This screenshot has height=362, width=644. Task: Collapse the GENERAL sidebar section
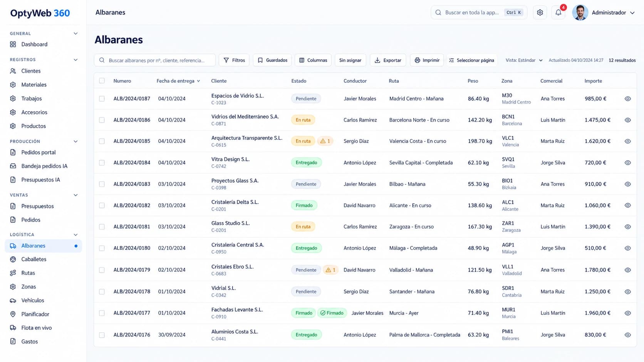coord(75,33)
